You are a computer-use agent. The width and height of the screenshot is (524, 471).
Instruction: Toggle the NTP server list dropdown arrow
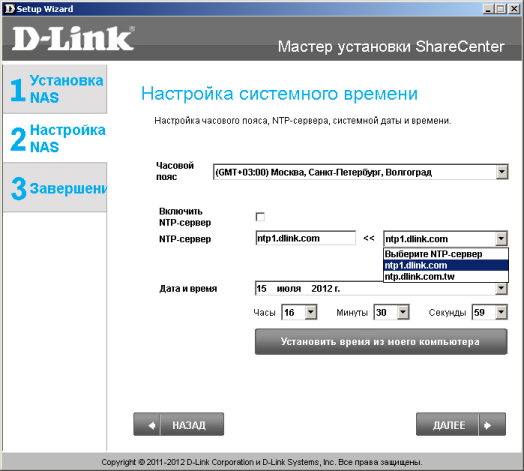[501, 239]
